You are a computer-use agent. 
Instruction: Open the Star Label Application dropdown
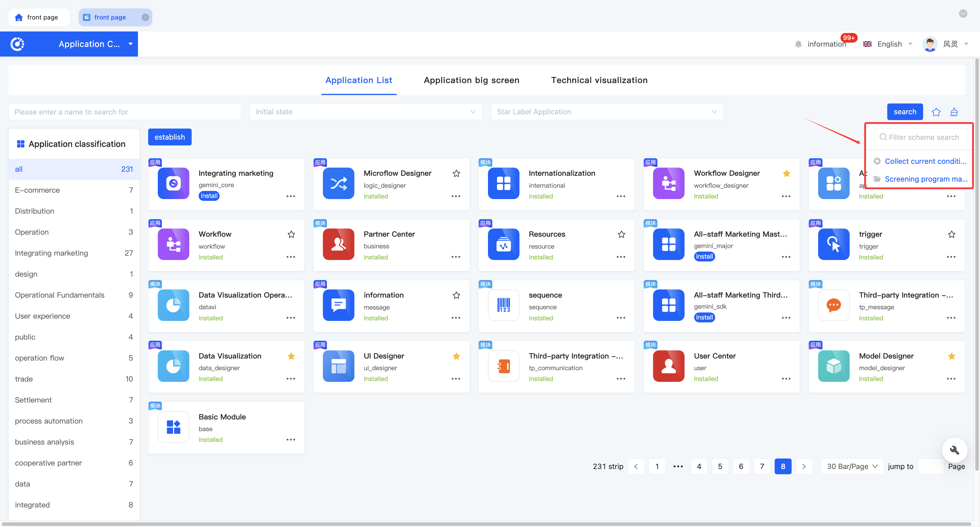click(x=607, y=112)
